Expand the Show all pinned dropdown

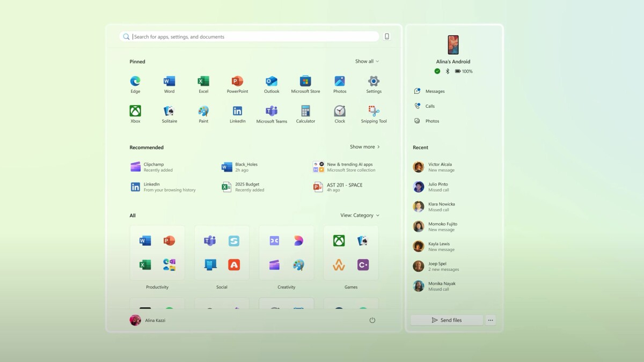pyautogui.click(x=367, y=62)
